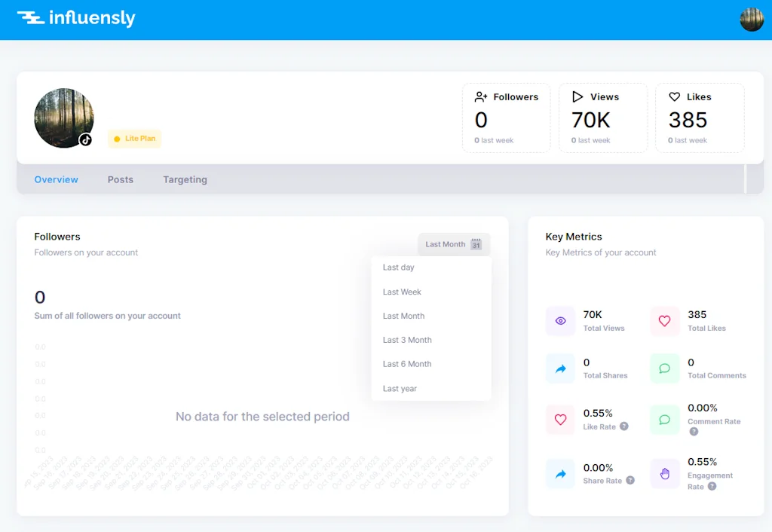The image size is (772, 532).
Task: Click the influensly logo in the header
Action: click(x=75, y=18)
